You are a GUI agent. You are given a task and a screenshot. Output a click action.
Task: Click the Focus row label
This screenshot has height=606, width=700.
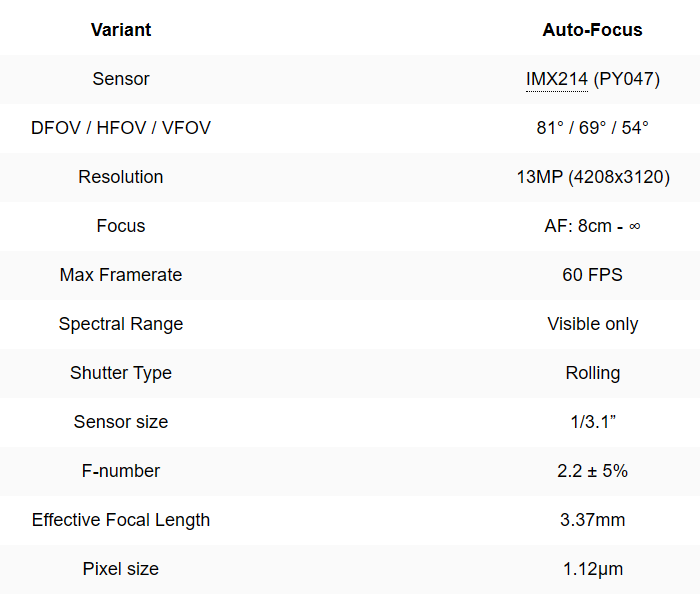(x=121, y=226)
